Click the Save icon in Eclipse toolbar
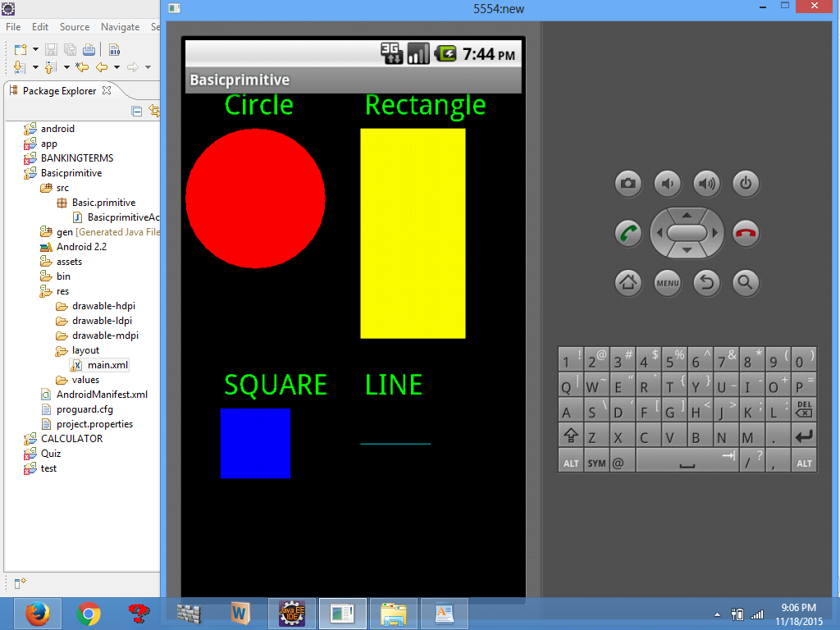The image size is (840, 630). tap(51, 49)
